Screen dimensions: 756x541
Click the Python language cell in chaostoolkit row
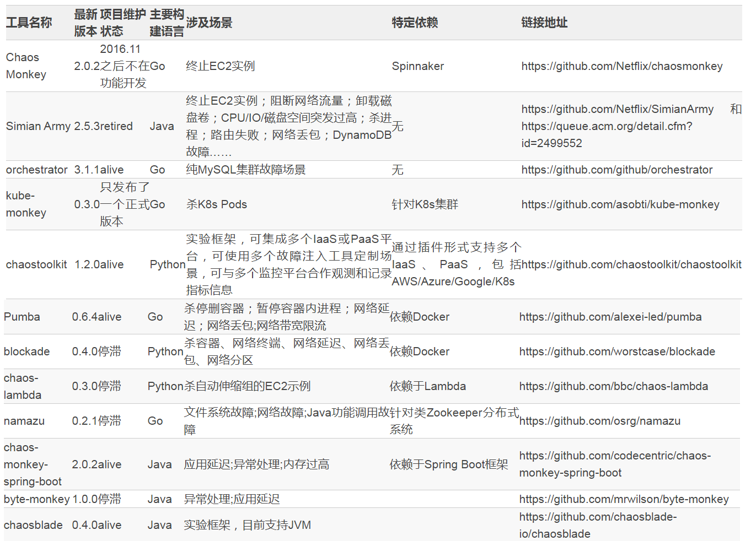click(x=168, y=264)
